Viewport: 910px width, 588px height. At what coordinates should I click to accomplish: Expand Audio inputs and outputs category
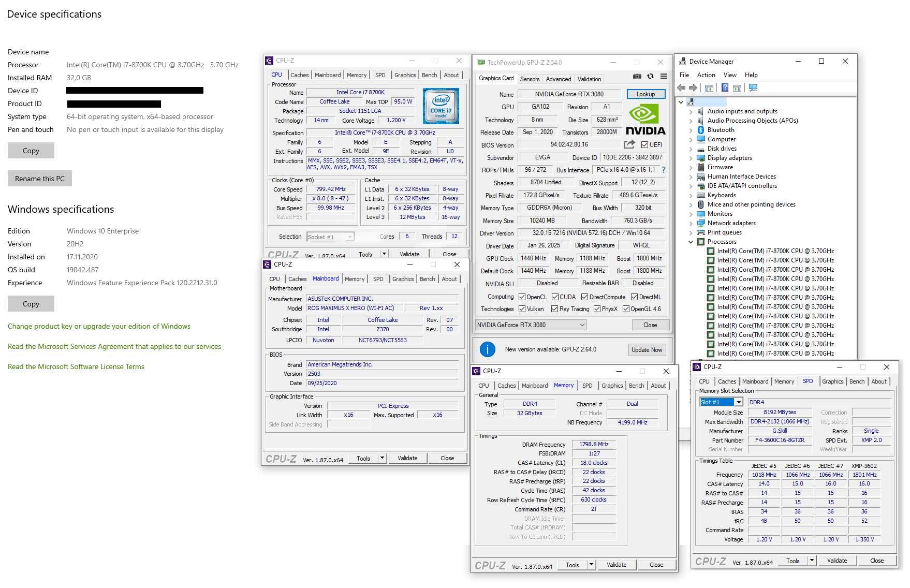click(691, 111)
